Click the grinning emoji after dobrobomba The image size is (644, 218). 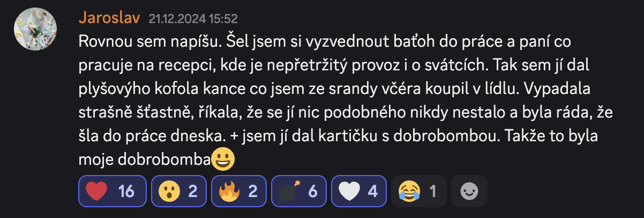coord(224,159)
